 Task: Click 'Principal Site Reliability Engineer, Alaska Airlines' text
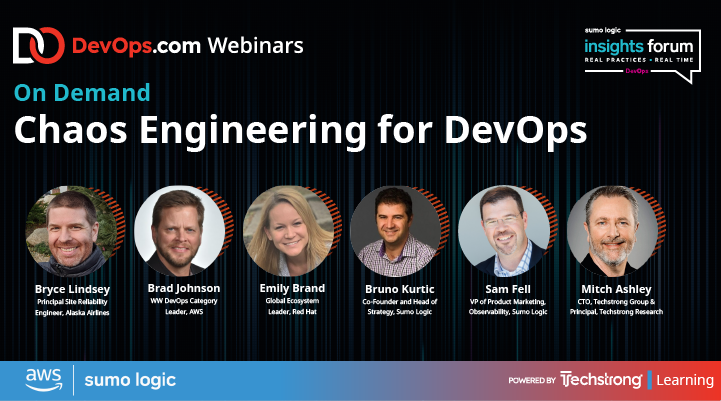pos(72,307)
